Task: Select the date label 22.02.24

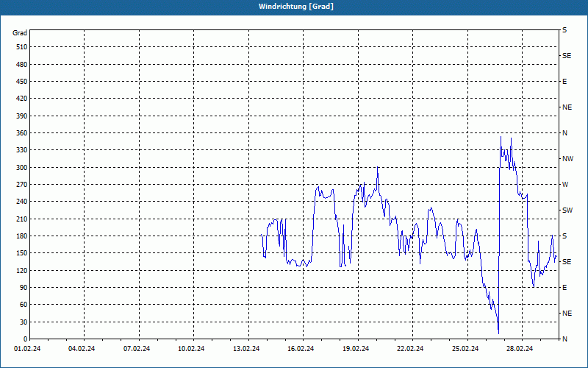Action: (410, 349)
